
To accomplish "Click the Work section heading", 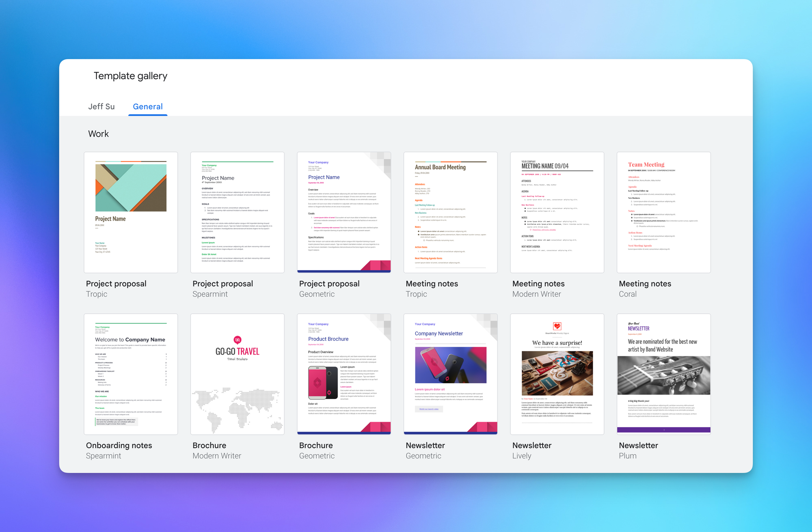I will [98, 134].
